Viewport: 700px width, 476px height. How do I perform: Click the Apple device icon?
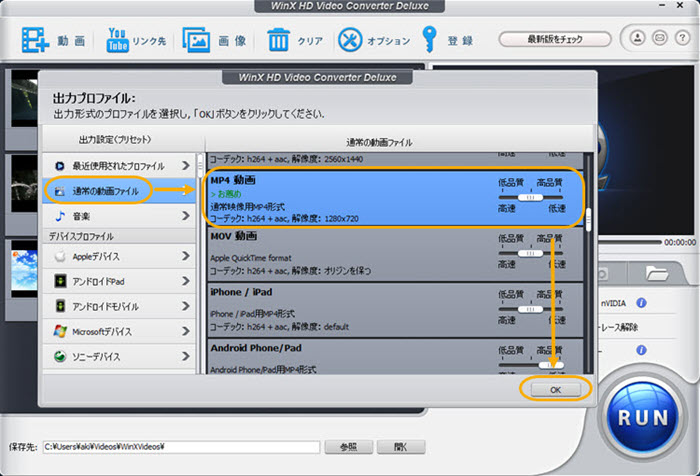click(60, 256)
